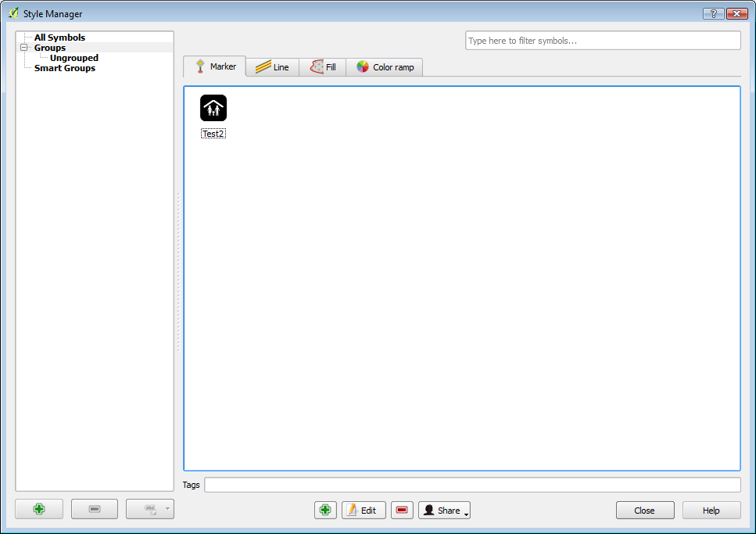This screenshot has height=534, width=756.
Task: Click the green plus add group button
Action: coord(39,509)
